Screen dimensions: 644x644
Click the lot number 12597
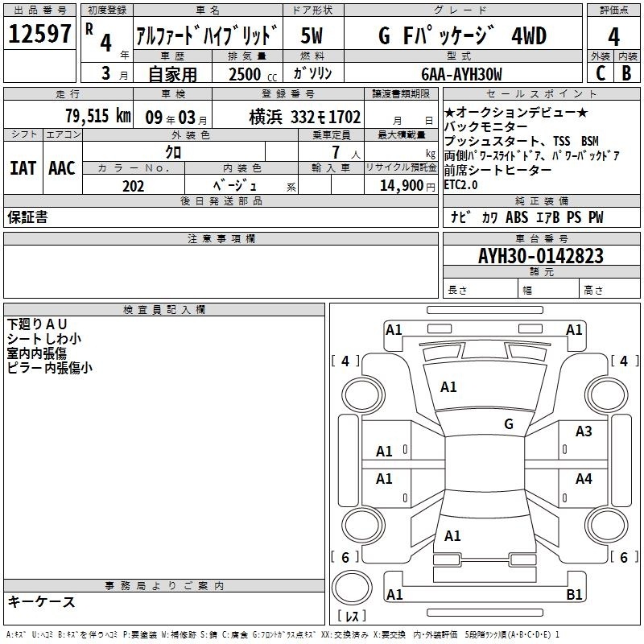click(x=40, y=35)
